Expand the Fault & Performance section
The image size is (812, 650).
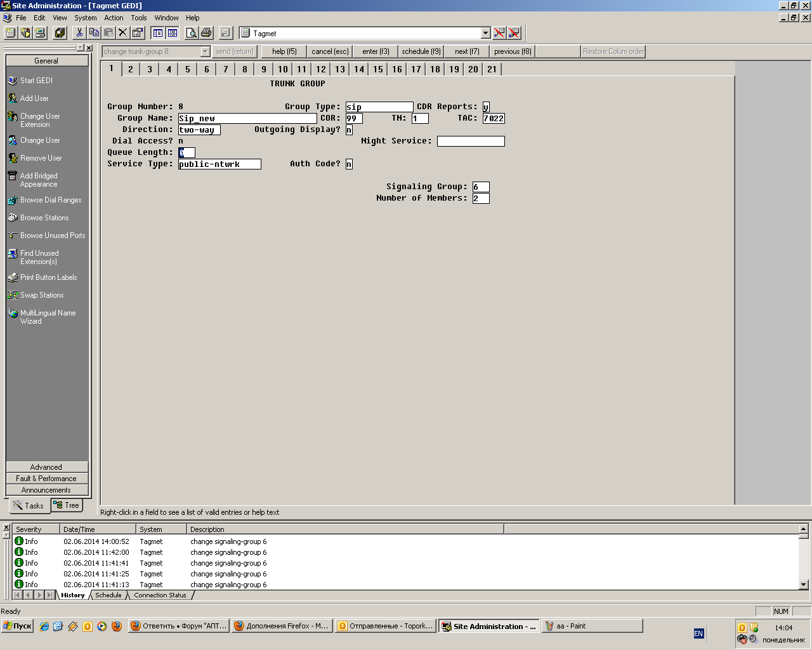pyautogui.click(x=46, y=479)
